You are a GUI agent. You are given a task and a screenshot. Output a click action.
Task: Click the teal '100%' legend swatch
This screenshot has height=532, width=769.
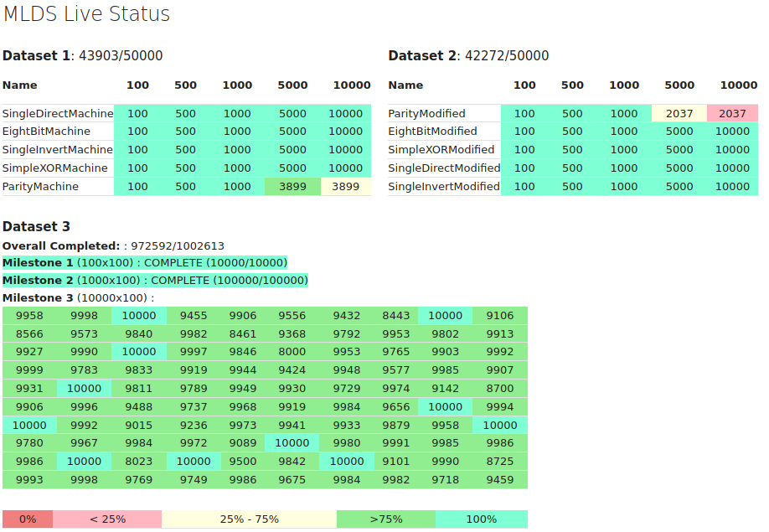[x=482, y=519]
